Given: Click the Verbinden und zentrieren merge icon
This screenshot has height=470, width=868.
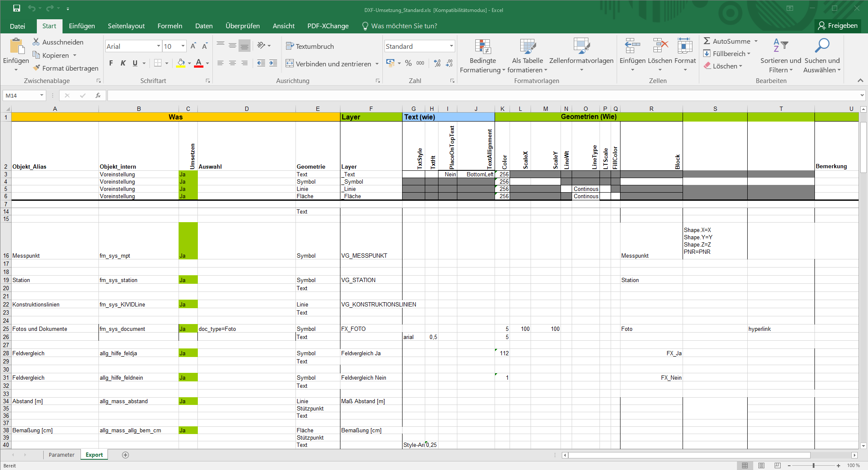Looking at the screenshot, I should 290,63.
